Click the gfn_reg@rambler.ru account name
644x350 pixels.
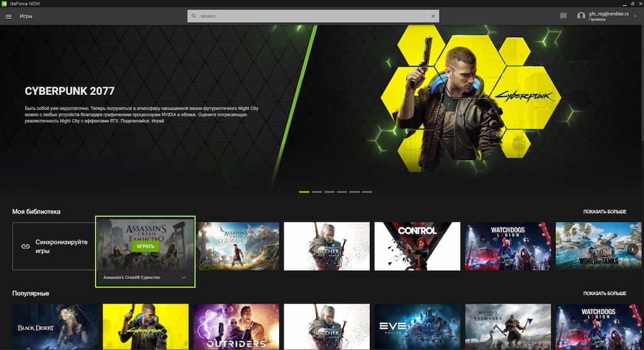(x=609, y=14)
